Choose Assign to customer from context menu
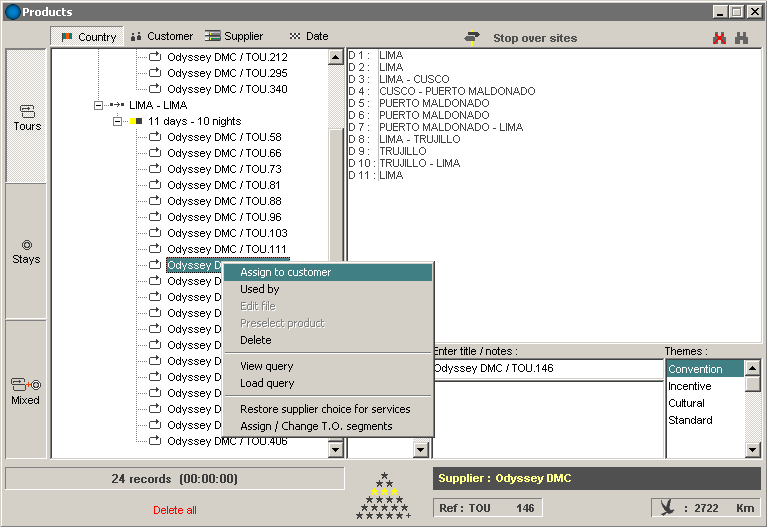Screen dimensions: 767x527 pyautogui.click(x=285, y=272)
